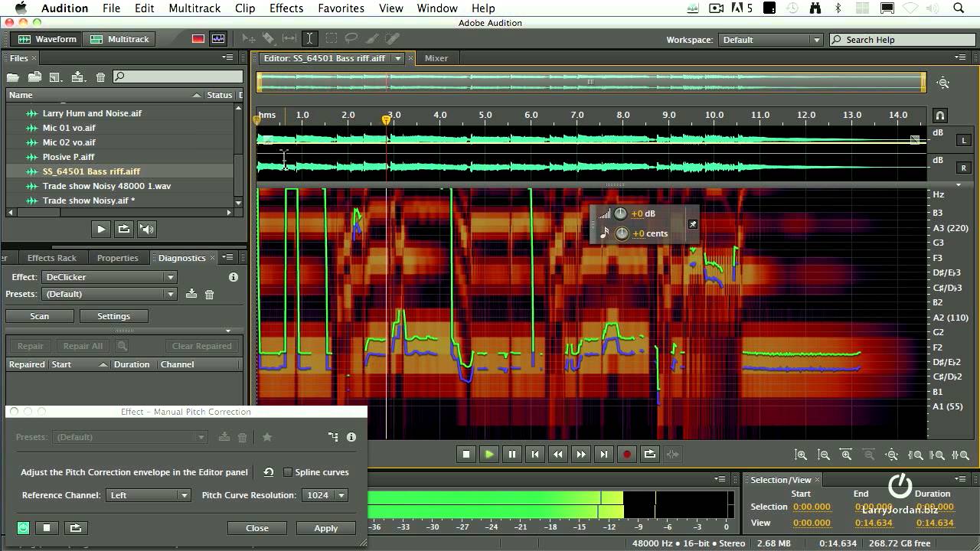The width and height of the screenshot is (980, 551).
Task: Switch to the Mixer tab
Action: 436,58
